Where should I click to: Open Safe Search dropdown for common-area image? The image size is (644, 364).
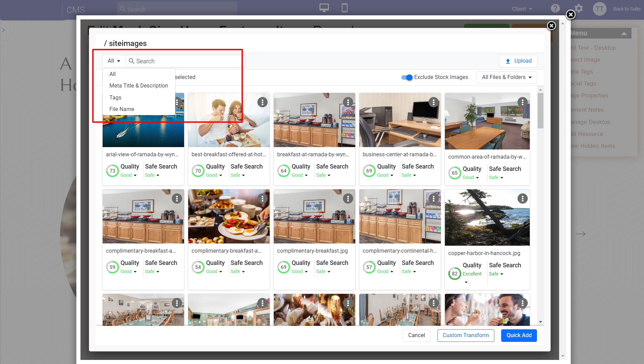[x=496, y=177]
